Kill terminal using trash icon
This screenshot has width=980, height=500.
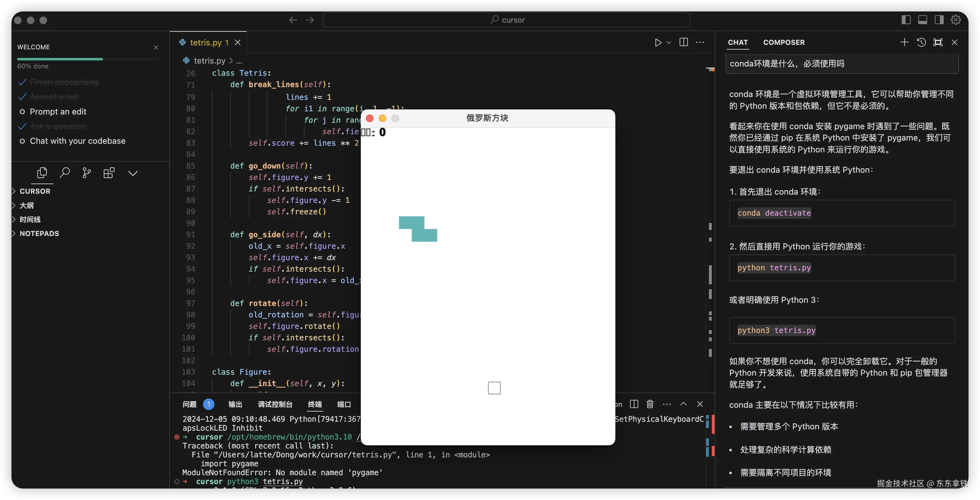coord(650,404)
